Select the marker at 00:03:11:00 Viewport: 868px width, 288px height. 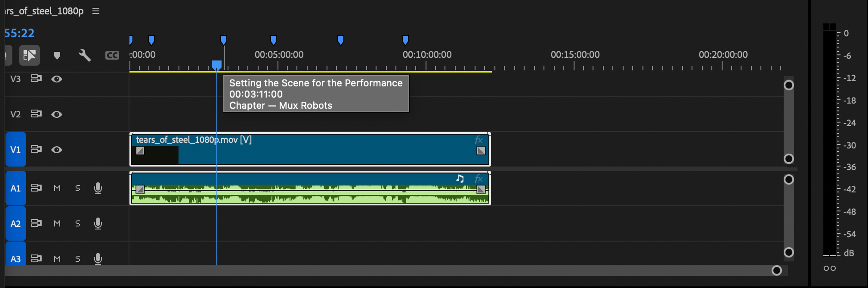pos(224,40)
